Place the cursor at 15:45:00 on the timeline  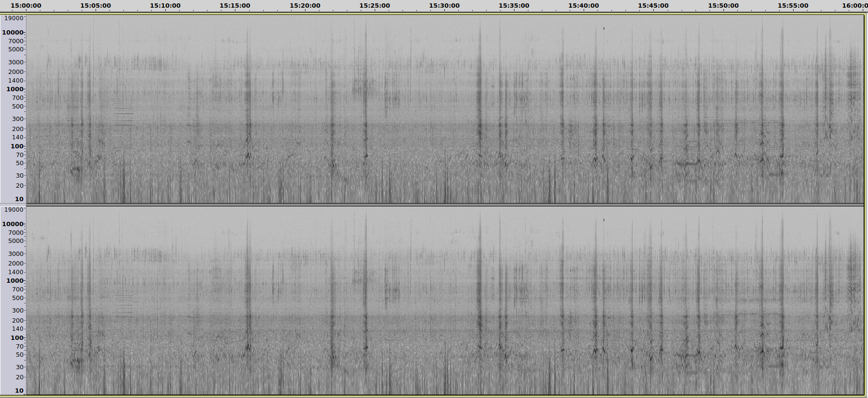click(x=653, y=6)
